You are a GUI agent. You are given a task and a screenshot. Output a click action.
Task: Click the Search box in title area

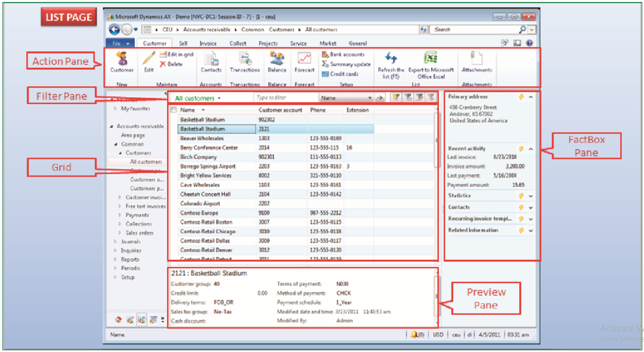(474, 30)
